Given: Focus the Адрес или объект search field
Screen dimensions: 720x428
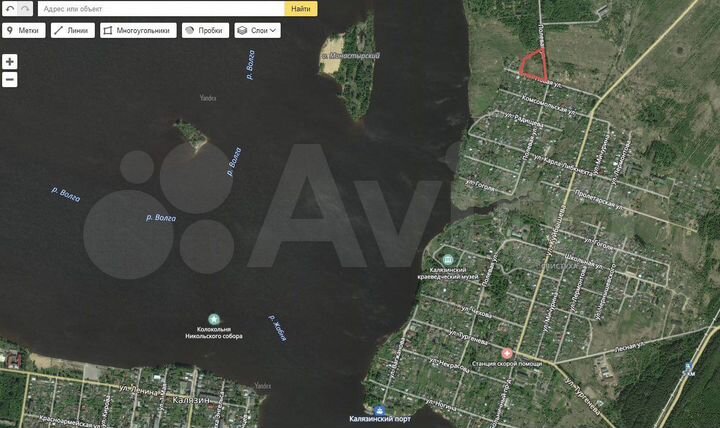Looking at the screenshot, I should click(162, 8).
